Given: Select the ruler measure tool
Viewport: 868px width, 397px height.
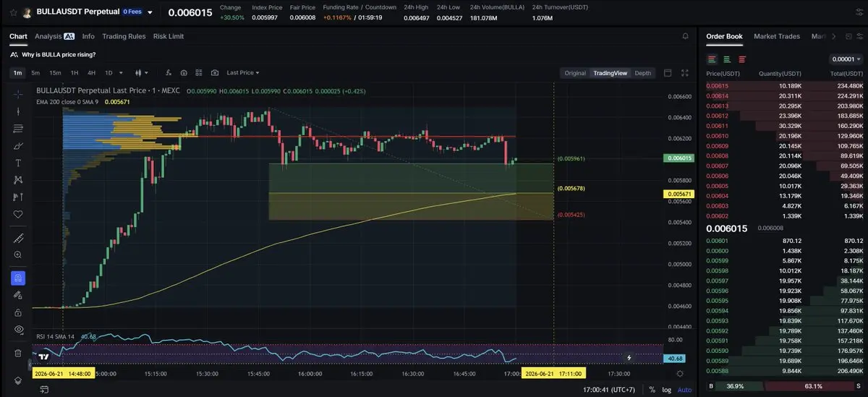Looking at the screenshot, I should [x=18, y=238].
